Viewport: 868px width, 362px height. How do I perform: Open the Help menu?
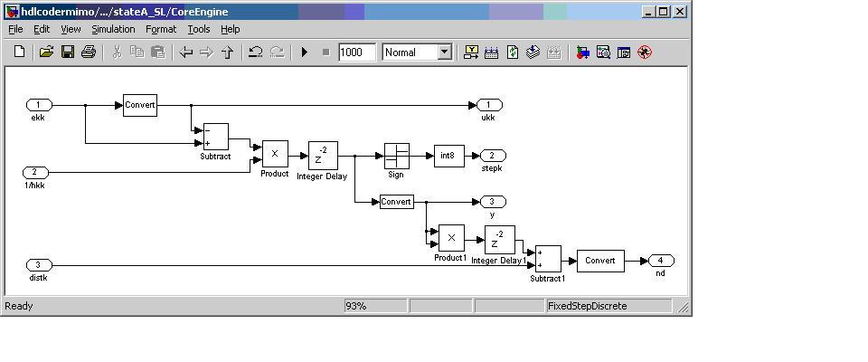click(x=231, y=29)
